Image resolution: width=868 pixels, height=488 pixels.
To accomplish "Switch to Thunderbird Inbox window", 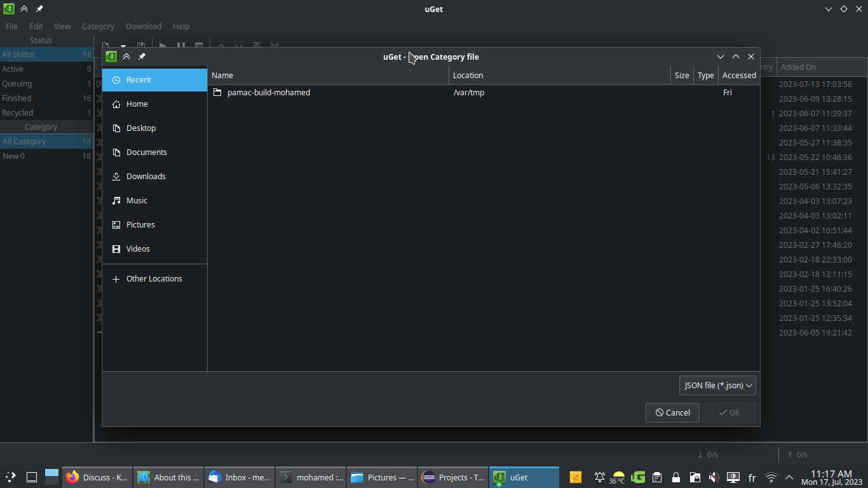I will point(240,477).
